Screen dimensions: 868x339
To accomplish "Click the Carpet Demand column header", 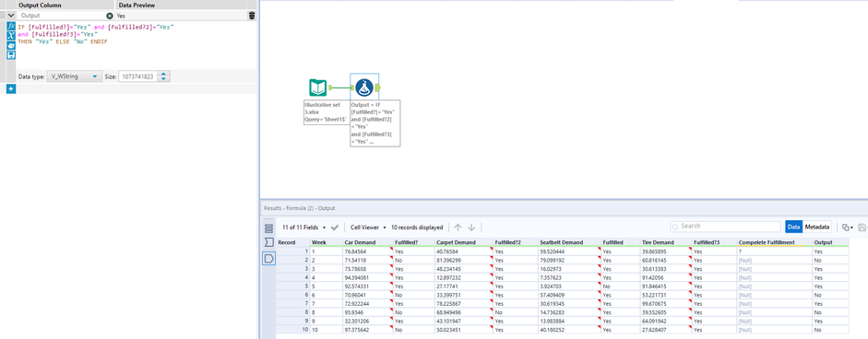I will 463,242.
